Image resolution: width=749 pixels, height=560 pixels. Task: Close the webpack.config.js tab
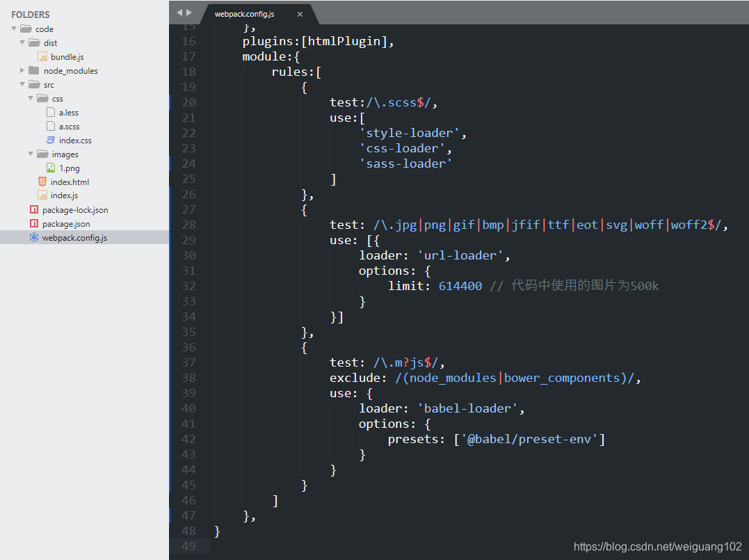tap(300, 15)
